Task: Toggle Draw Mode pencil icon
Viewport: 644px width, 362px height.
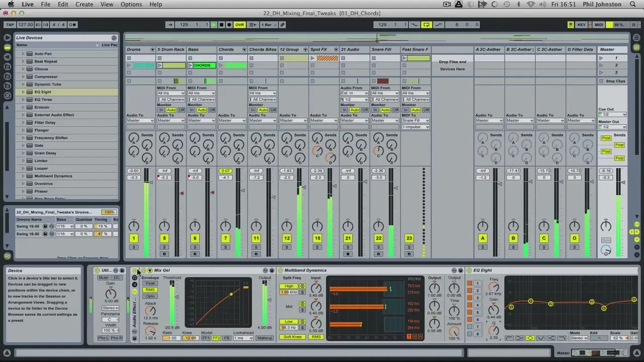Action: pos(282,25)
